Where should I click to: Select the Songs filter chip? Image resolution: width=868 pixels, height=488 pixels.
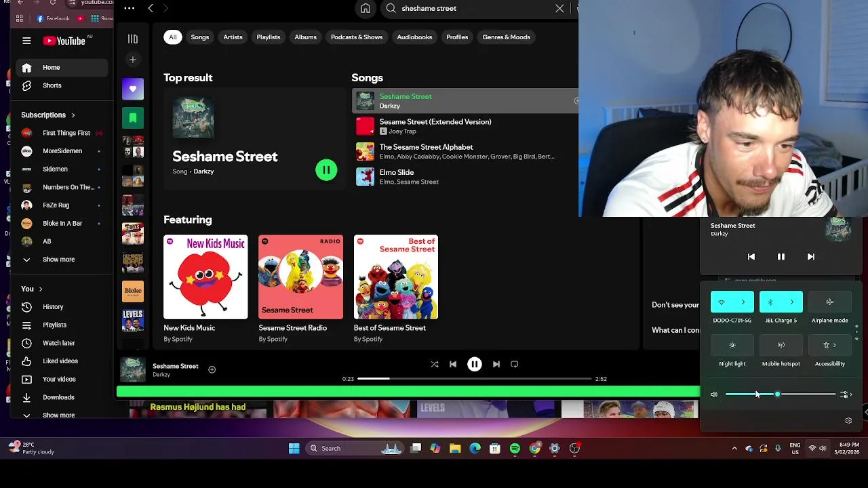(x=200, y=37)
